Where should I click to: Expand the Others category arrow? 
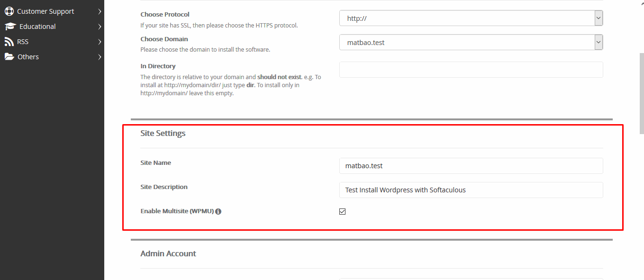pos(100,57)
